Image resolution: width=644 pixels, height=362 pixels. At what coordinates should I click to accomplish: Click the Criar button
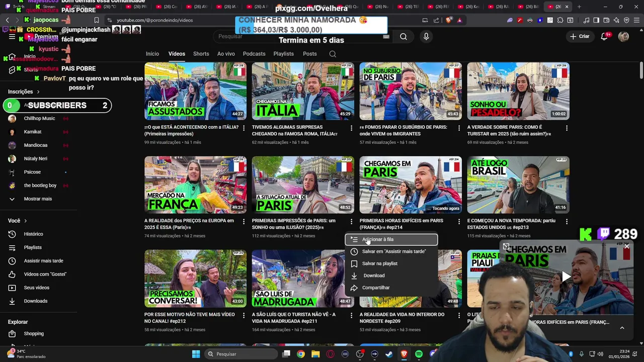580,36
